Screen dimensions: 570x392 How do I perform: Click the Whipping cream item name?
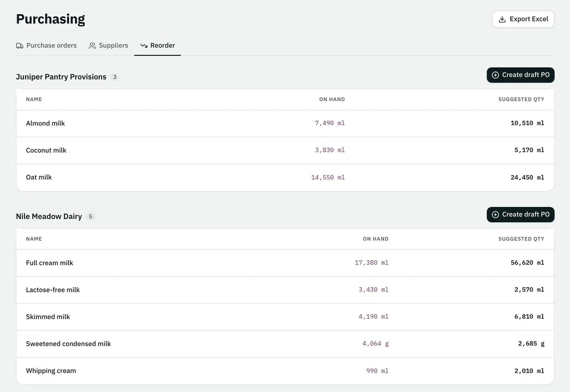[x=51, y=371]
